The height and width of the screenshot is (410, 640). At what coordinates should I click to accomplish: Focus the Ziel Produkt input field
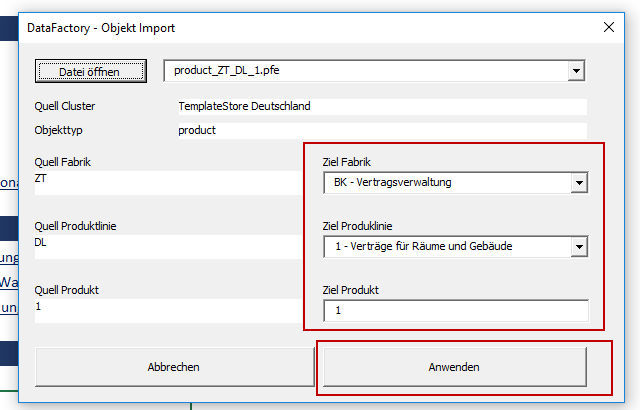pyautogui.click(x=455, y=311)
